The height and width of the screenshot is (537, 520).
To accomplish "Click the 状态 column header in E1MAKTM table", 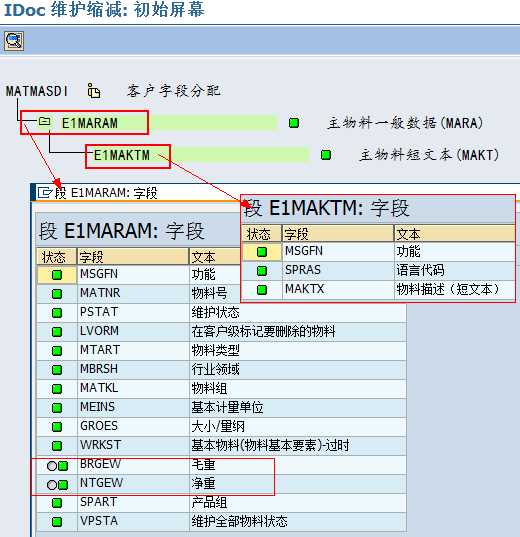I will 262,234.
